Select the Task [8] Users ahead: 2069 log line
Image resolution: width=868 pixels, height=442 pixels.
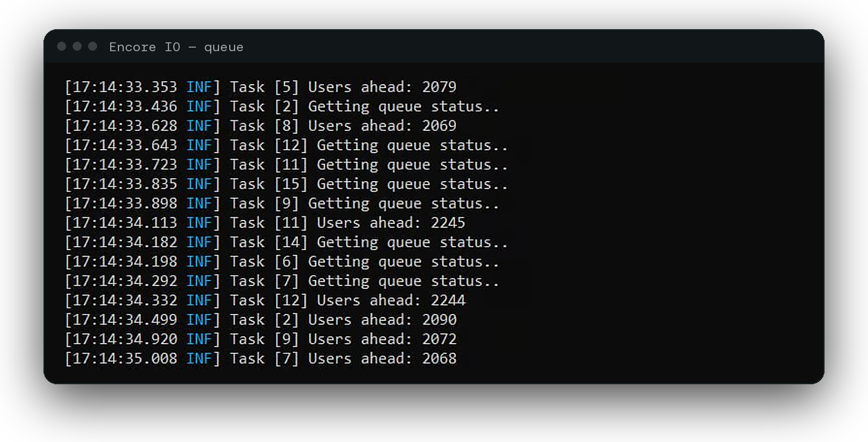[261, 126]
